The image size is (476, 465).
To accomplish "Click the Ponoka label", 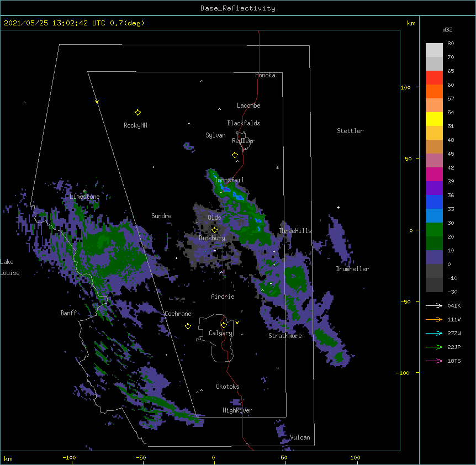I will [265, 75].
